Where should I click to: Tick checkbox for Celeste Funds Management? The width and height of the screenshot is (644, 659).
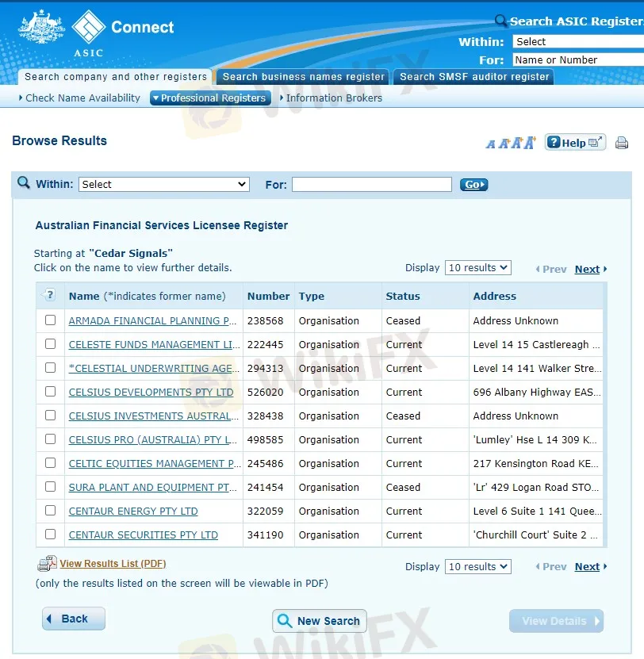(51, 344)
